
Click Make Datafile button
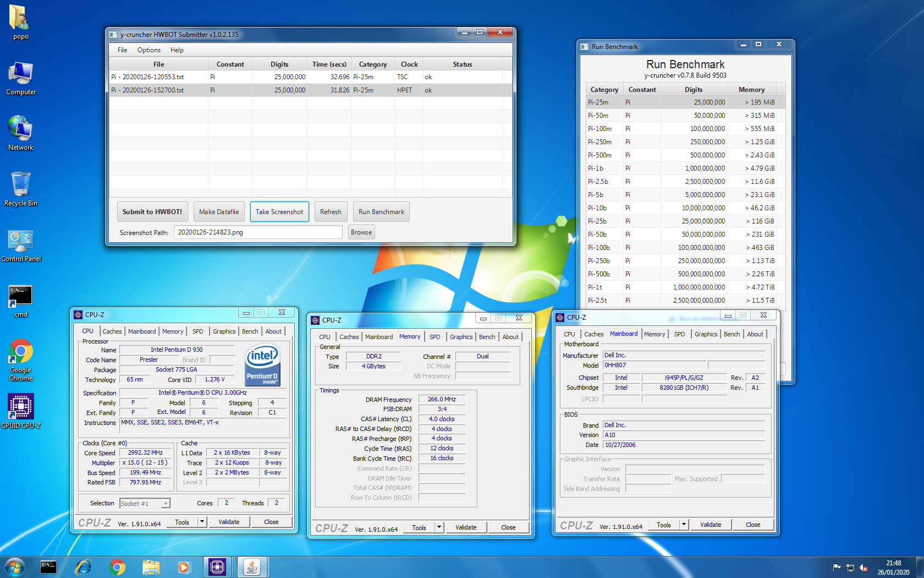click(219, 212)
